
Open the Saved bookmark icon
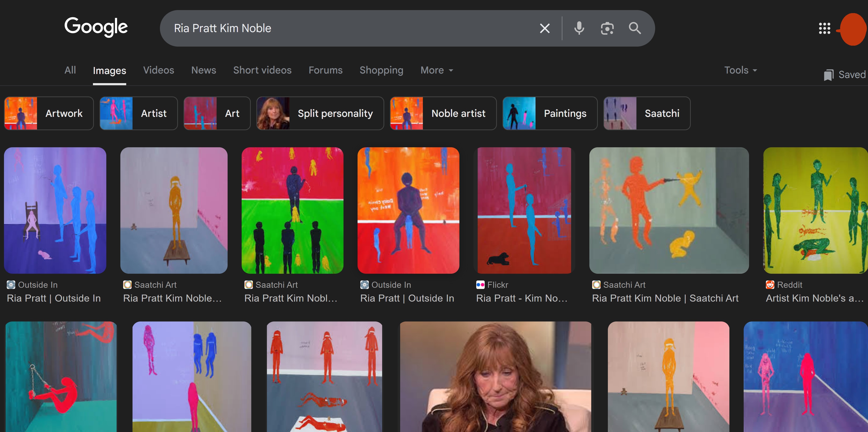click(x=829, y=75)
